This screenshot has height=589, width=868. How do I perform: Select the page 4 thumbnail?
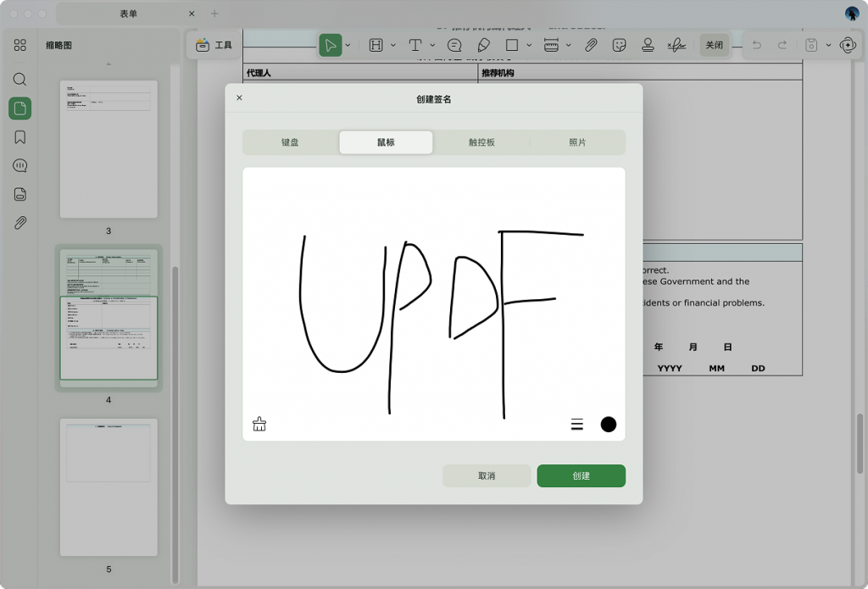[x=109, y=317]
